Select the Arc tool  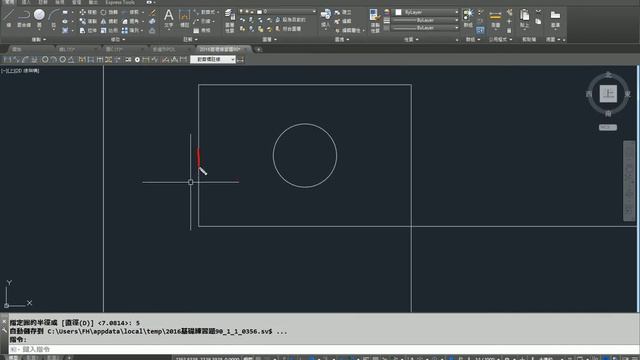pyautogui.click(x=54, y=17)
